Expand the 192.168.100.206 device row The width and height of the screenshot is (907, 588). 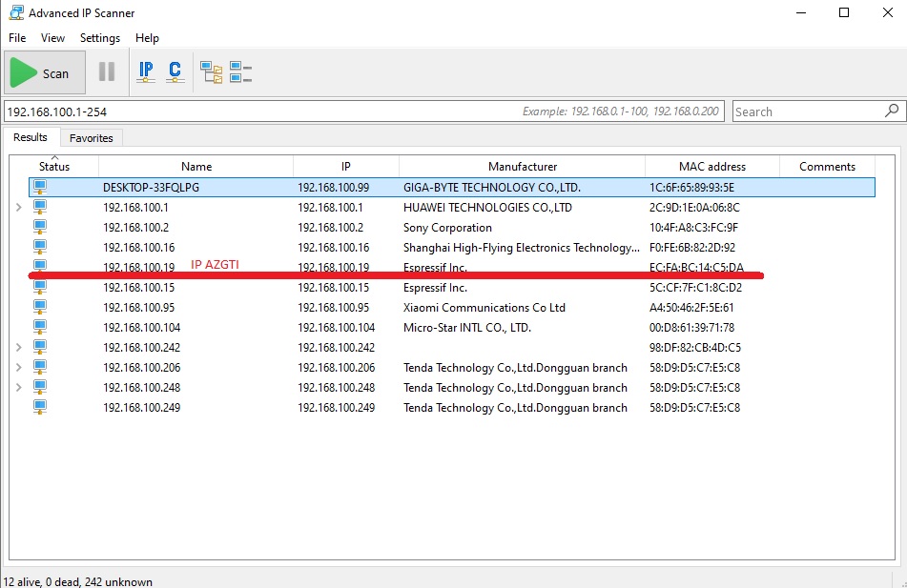[19, 368]
